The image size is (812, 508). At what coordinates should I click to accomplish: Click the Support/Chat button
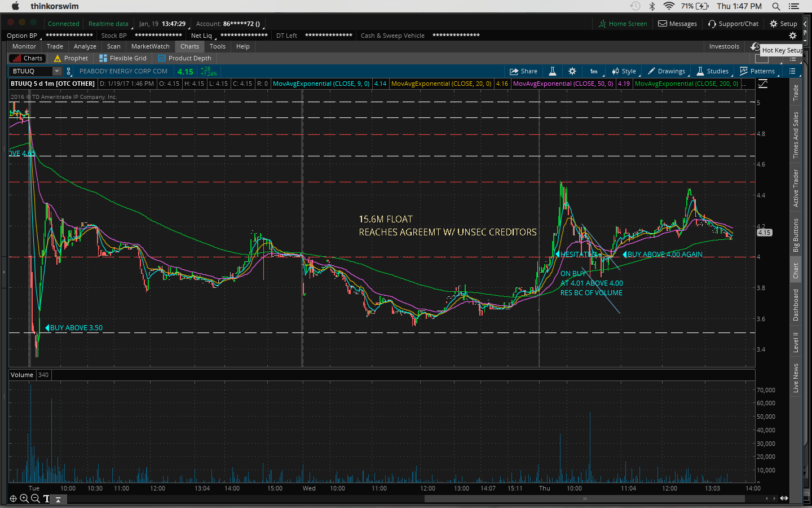tap(733, 24)
